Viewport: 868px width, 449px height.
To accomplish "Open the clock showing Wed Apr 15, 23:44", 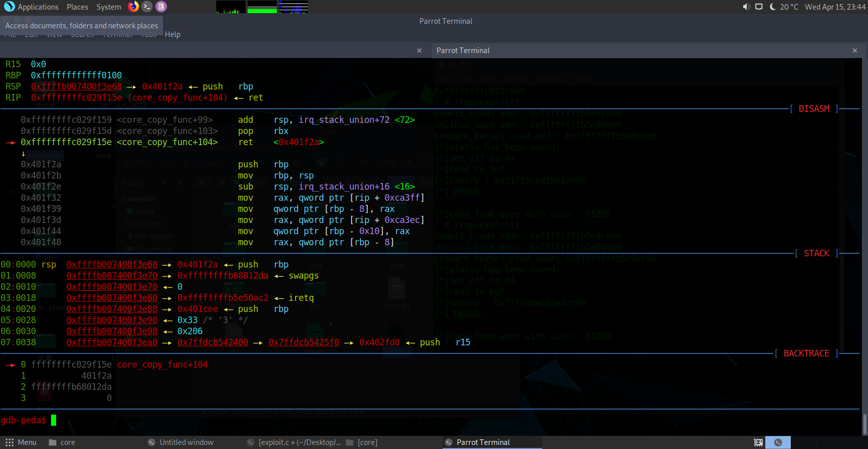I will pyautogui.click(x=835, y=7).
